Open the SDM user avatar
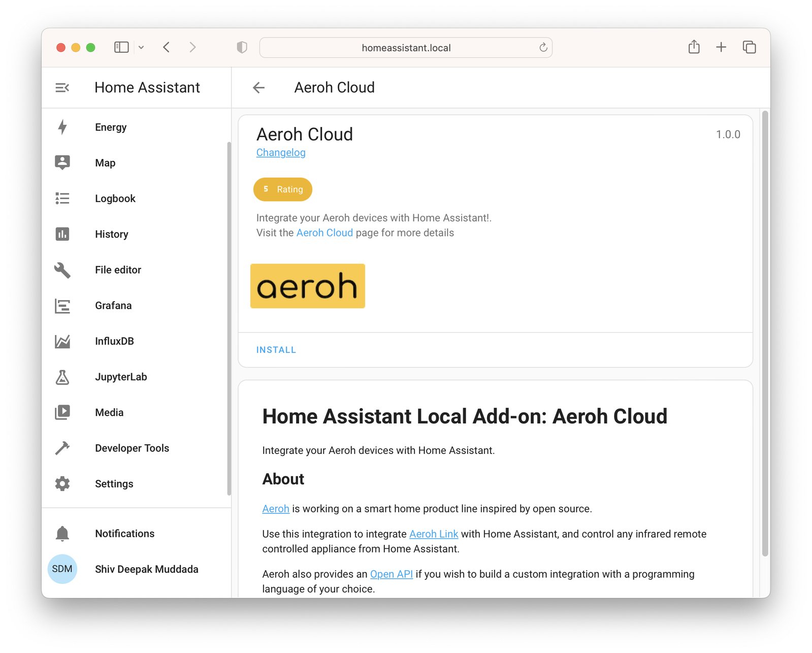 coord(62,569)
